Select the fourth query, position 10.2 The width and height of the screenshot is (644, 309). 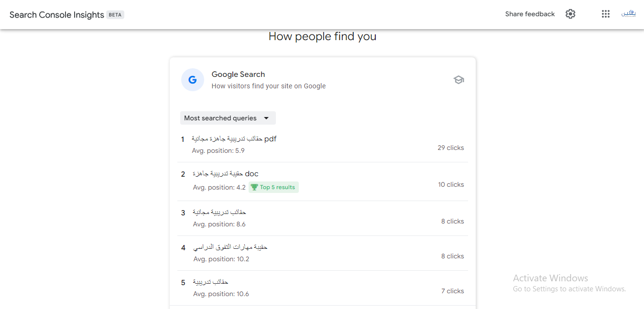coord(322,253)
